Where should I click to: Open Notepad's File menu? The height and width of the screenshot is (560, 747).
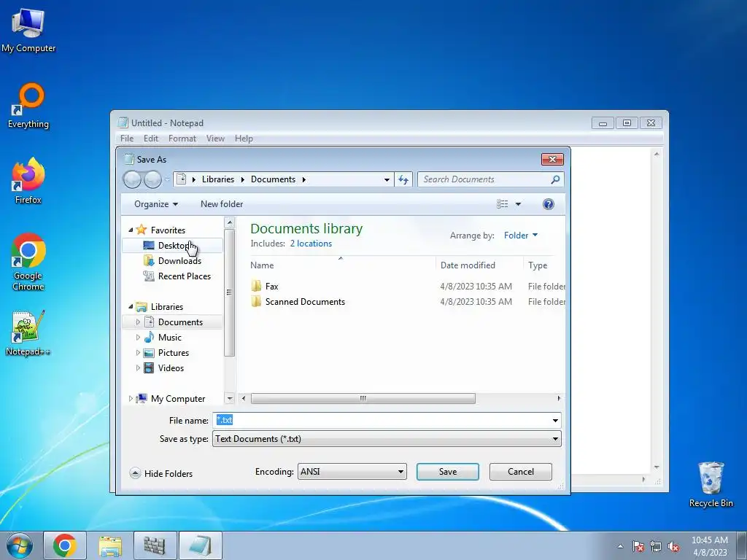(x=127, y=138)
